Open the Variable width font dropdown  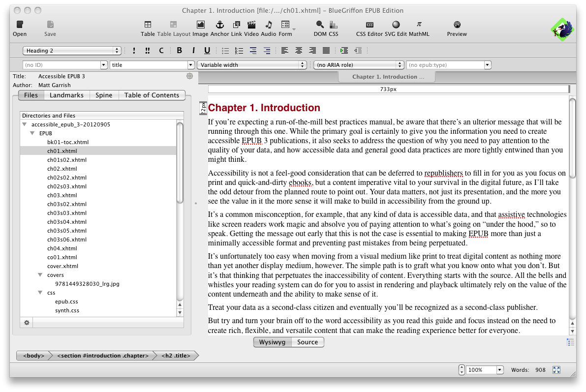click(x=252, y=65)
